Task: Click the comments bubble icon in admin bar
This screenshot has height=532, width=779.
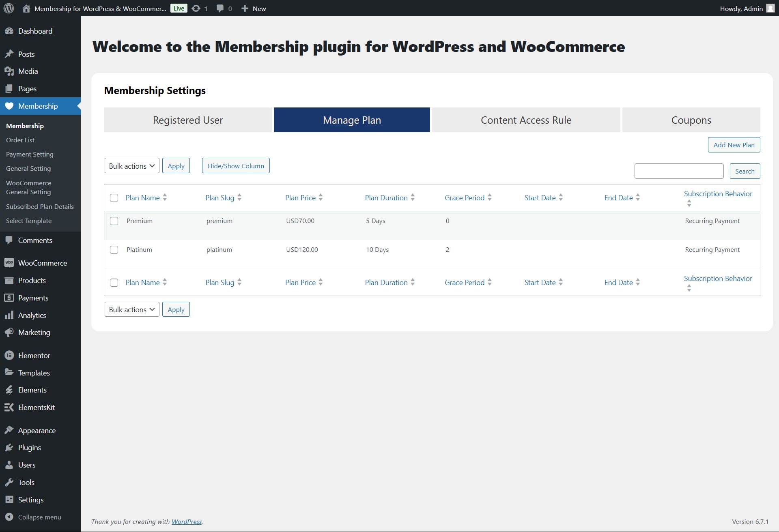Action: coord(220,9)
